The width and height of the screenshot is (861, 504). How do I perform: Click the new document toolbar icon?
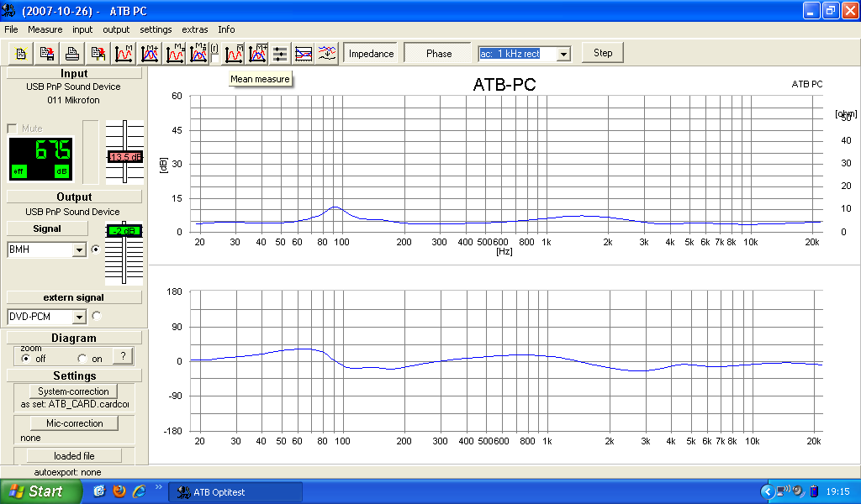pyautogui.click(x=21, y=54)
